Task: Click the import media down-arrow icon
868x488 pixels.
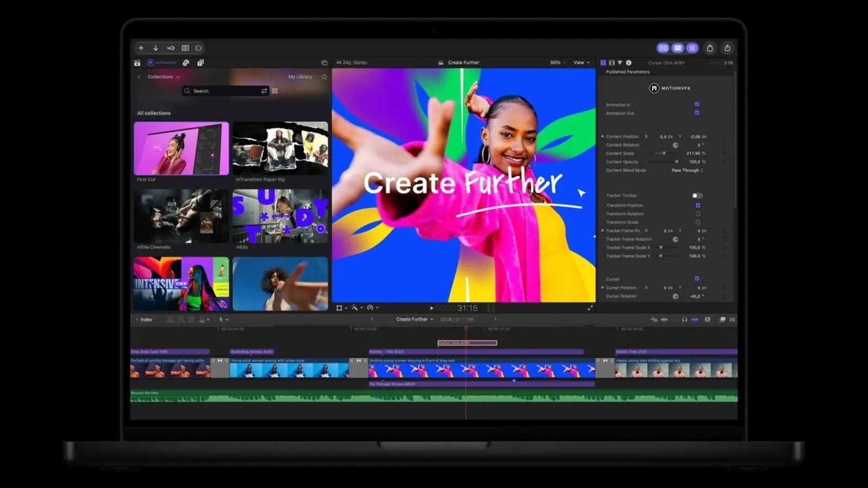Action: click(x=156, y=48)
